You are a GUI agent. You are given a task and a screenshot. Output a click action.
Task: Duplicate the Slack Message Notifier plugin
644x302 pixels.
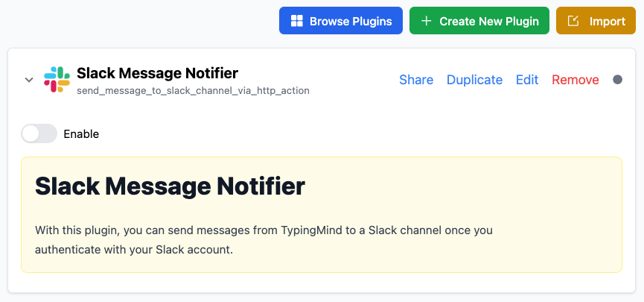[x=474, y=79]
